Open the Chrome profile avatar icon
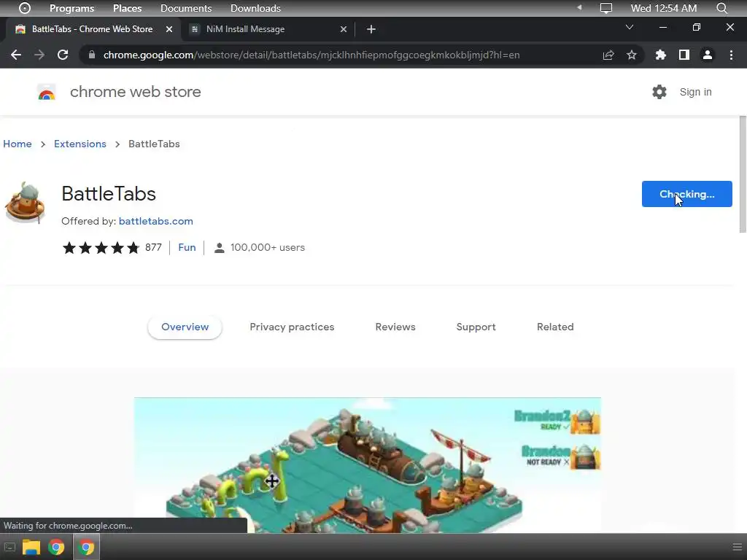747x560 pixels. (x=708, y=55)
